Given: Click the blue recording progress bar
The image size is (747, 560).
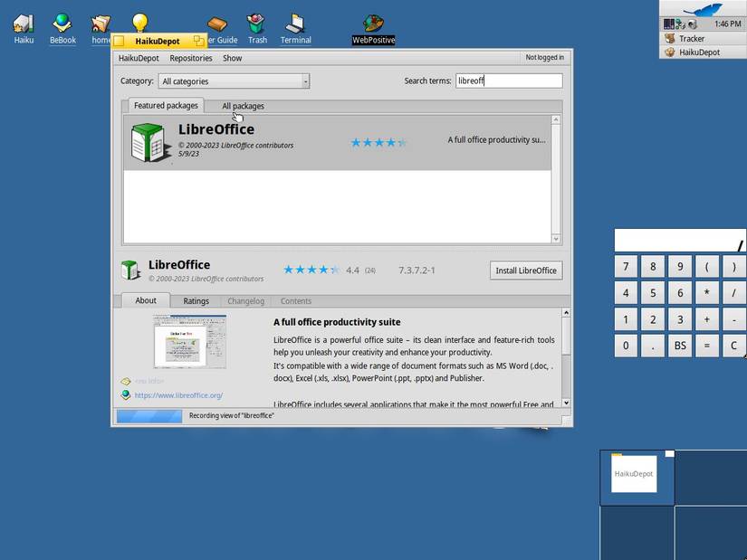Looking at the screenshot, I should point(149,415).
